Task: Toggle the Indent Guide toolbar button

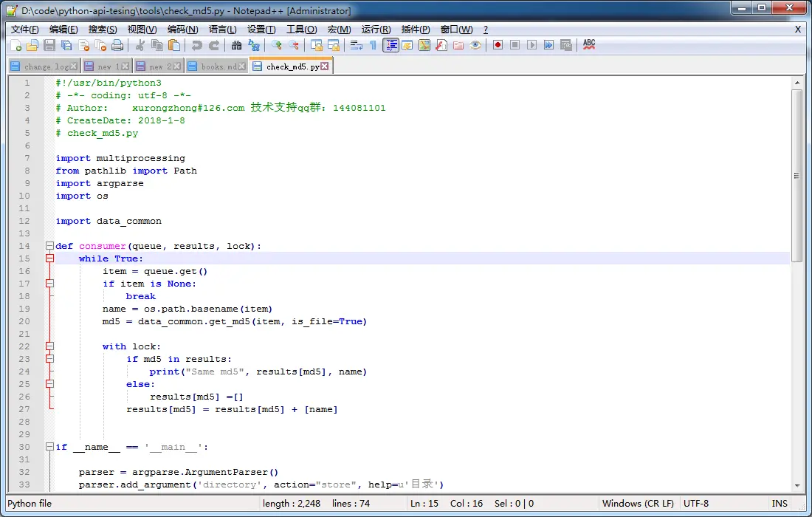Action: (x=390, y=46)
